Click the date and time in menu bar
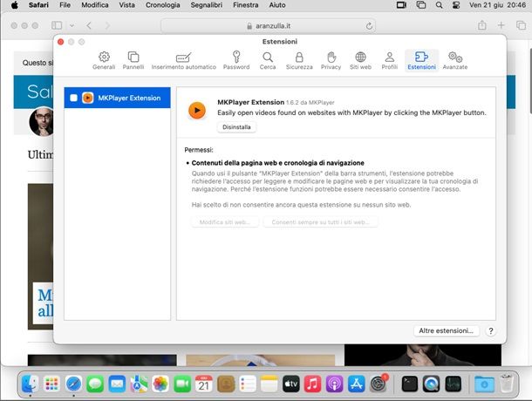532x401 pixels. click(498, 5)
